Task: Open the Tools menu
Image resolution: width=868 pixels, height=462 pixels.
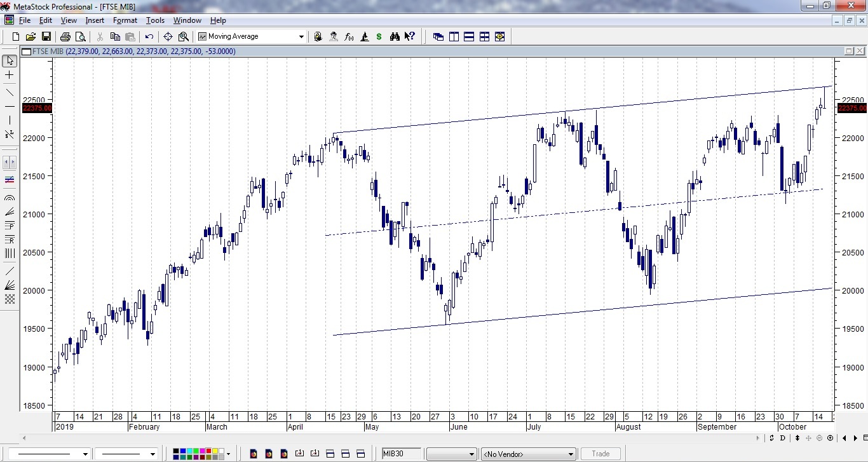Action: [x=155, y=20]
